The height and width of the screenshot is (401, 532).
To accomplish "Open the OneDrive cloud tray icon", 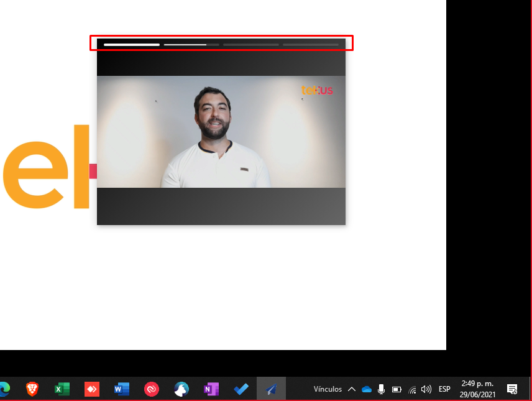I will tap(367, 389).
